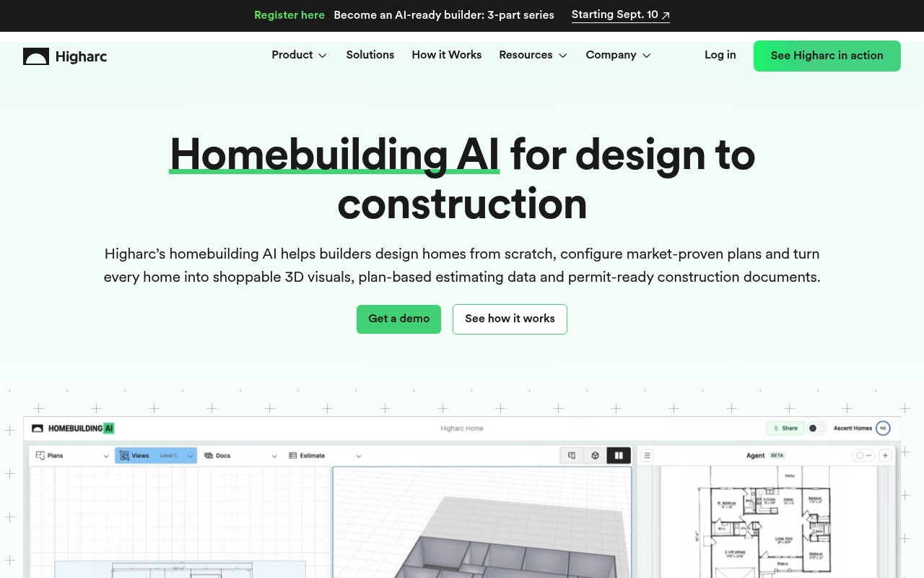Image resolution: width=924 pixels, height=578 pixels.
Task: Click the Ascent Homes label
Action: click(x=853, y=428)
